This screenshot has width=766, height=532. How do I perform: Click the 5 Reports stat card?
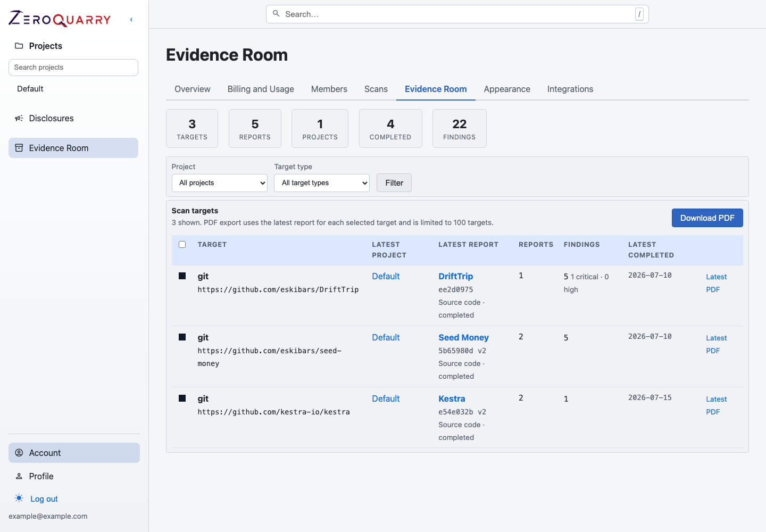(255, 129)
